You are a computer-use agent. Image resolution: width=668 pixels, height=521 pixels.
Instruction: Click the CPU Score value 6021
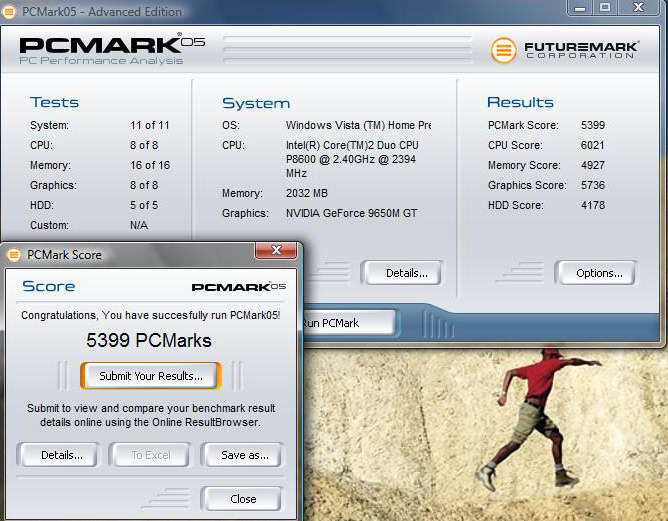point(593,145)
